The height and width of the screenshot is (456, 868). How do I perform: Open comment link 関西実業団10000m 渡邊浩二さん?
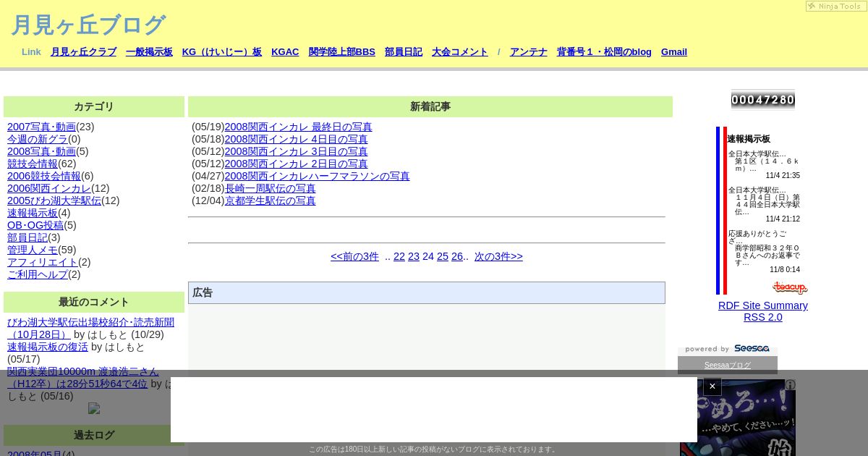82,377
